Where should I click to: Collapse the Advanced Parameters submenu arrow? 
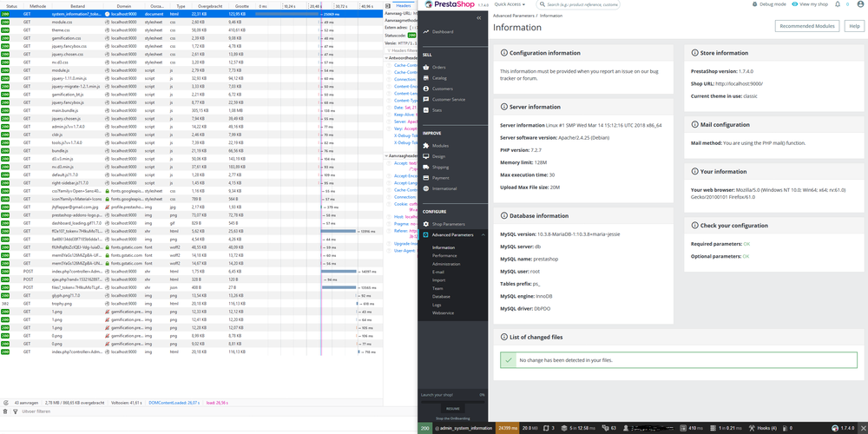click(x=482, y=234)
